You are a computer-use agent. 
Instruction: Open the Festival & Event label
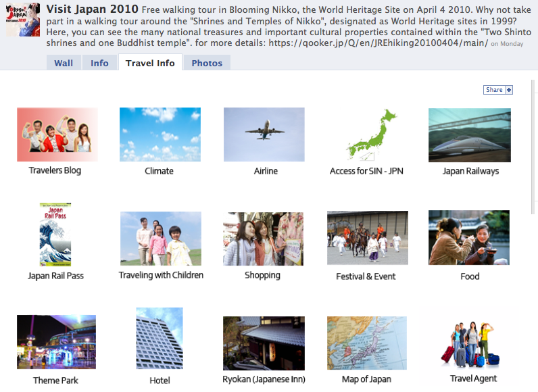pyautogui.click(x=366, y=276)
